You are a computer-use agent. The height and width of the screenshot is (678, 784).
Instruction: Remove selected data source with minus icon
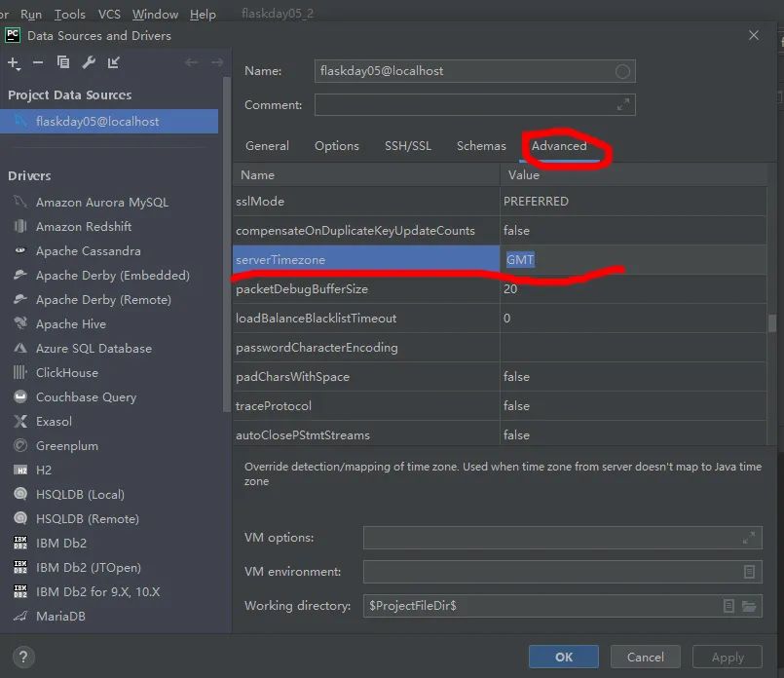[x=38, y=62]
